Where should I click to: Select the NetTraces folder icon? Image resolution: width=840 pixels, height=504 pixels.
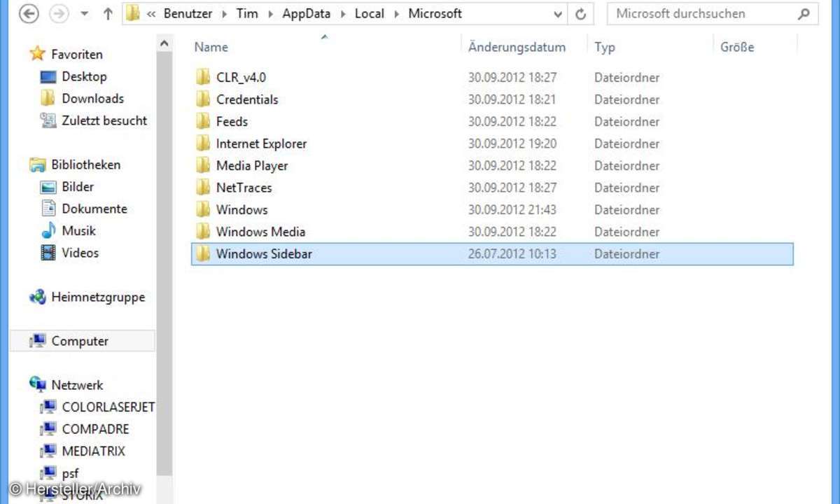tap(203, 188)
